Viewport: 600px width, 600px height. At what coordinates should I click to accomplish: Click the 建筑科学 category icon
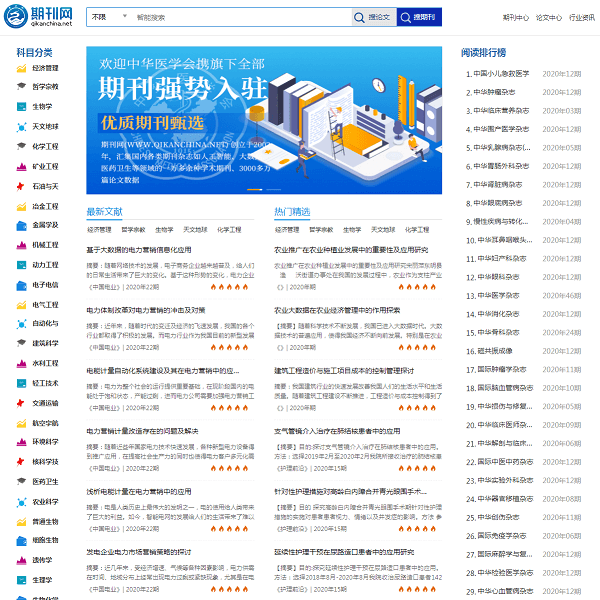21,343
